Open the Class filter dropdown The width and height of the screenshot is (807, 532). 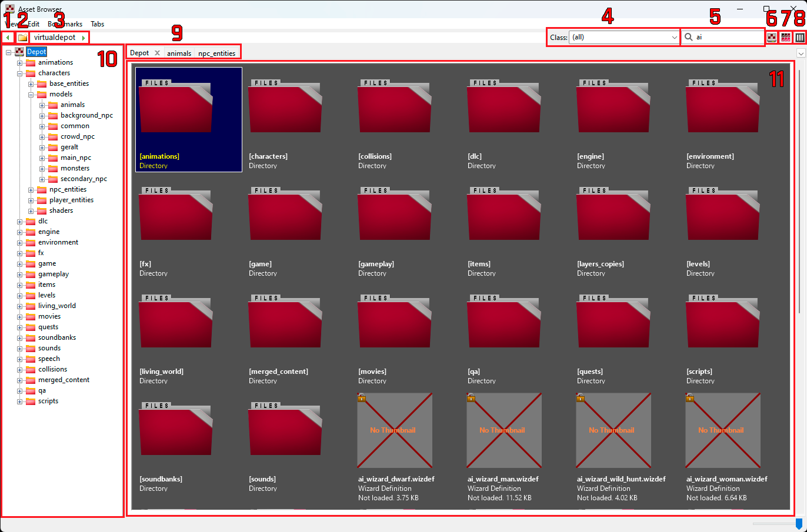pyautogui.click(x=675, y=37)
